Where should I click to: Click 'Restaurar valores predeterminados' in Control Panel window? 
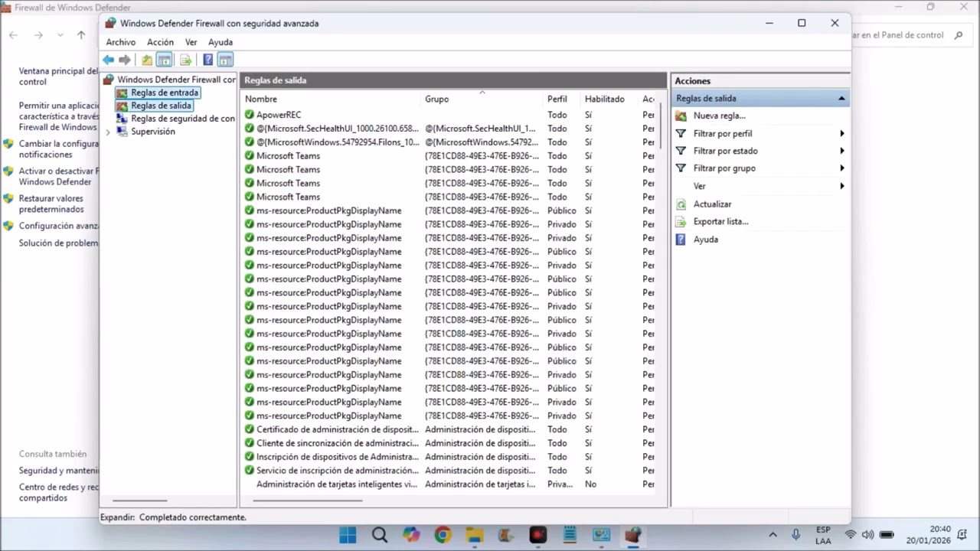pyautogui.click(x=51, y=204)
